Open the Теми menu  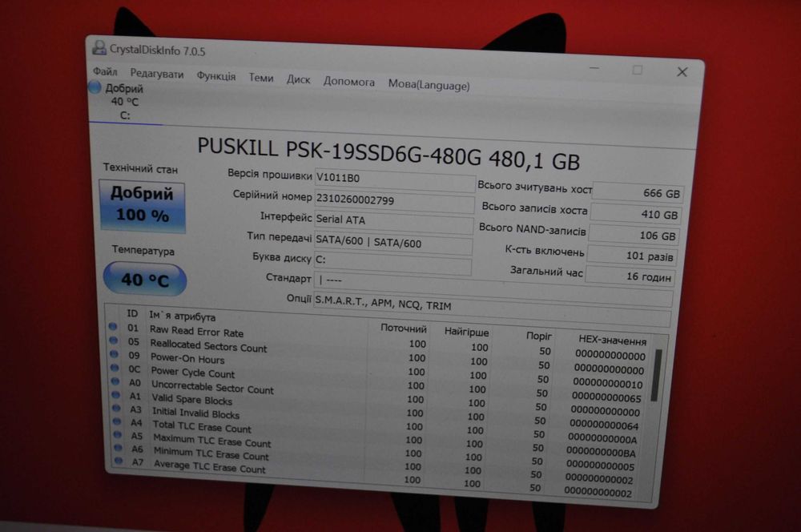(x=261, y=78)
